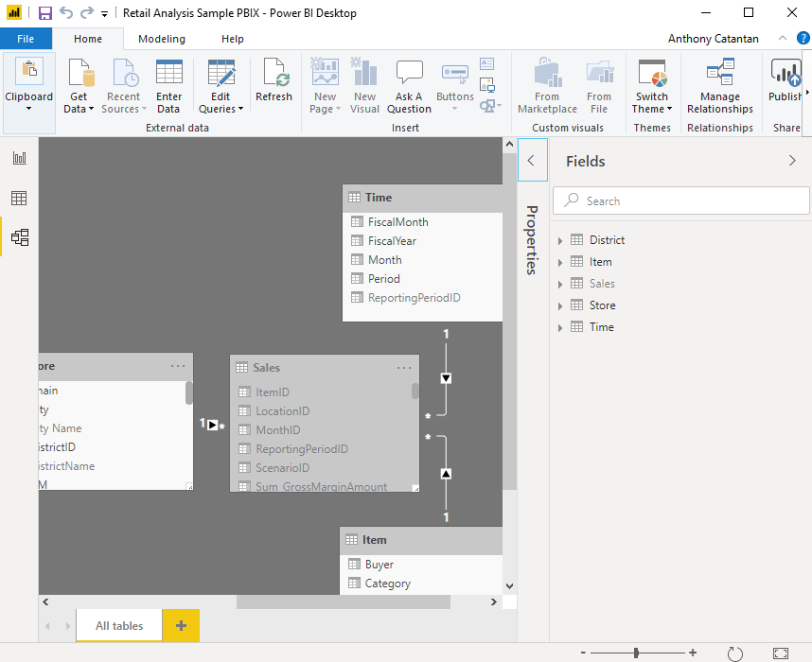This screenshot has width=812, height=662.
Task: Insert a New Visual
Action: point(365,86)
